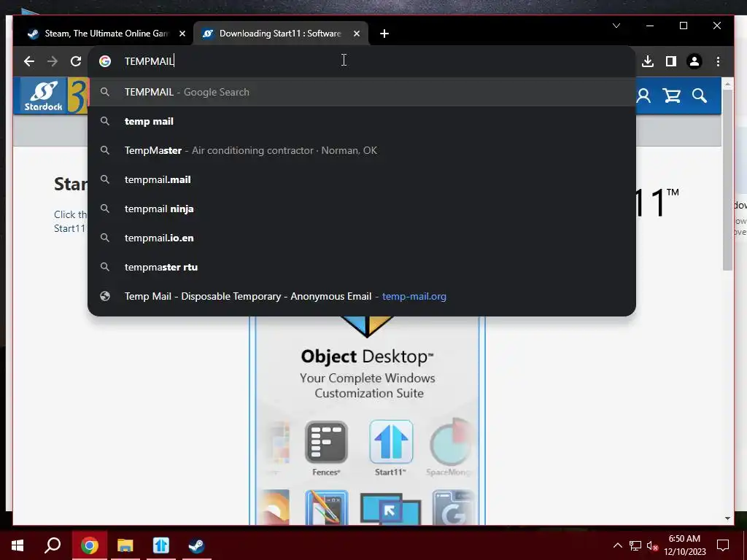Choose 'TEMPMAIL - Google Search' suggestion
This screenshot has width=747, height=560.
click(x=362, y=92)
